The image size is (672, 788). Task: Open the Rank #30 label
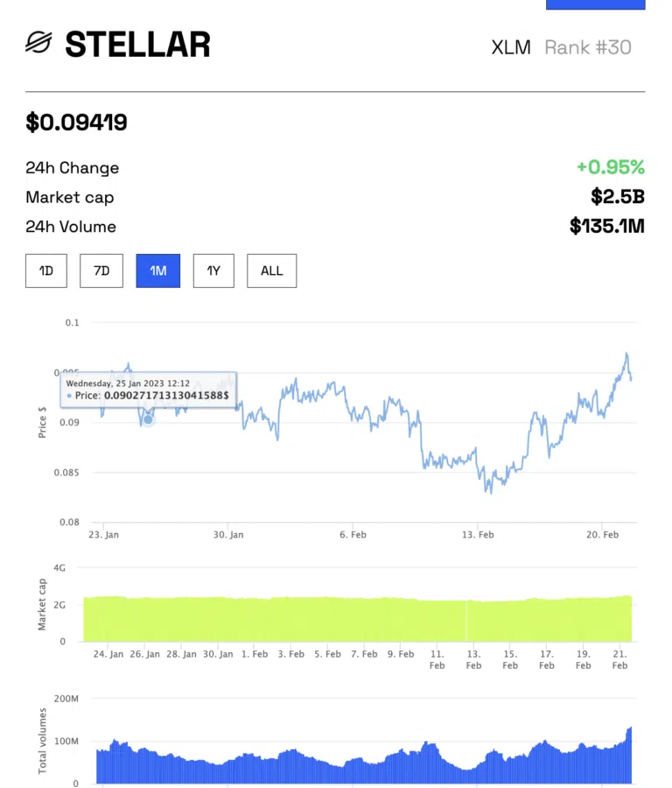pyautogui.click(x=587, y=47)
